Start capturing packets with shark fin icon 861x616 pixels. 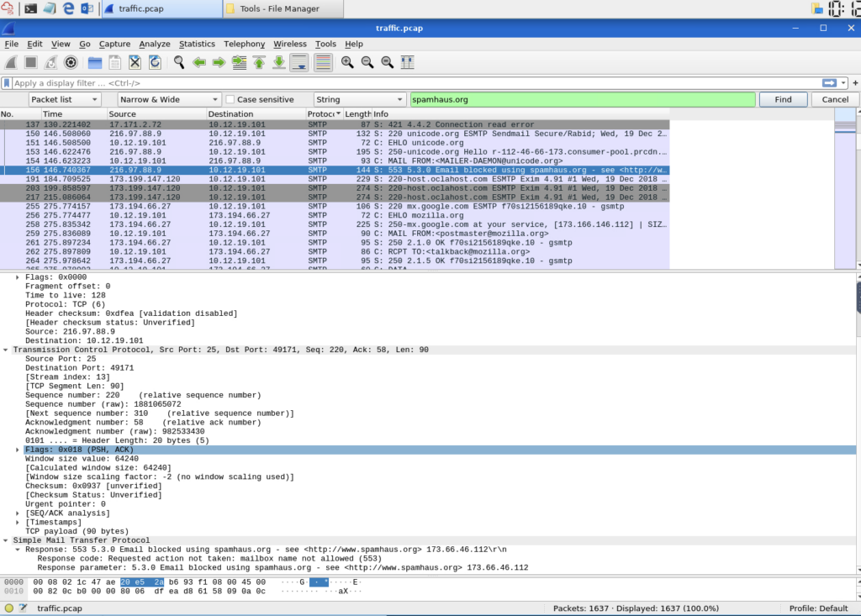click(x=11, y=62)
